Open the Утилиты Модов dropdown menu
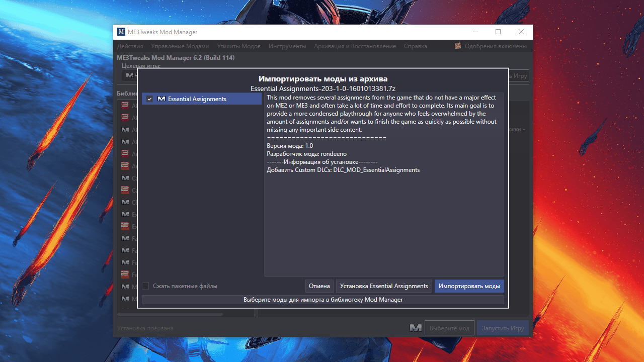Screen dimensions: 644x362 pos(239,46)
